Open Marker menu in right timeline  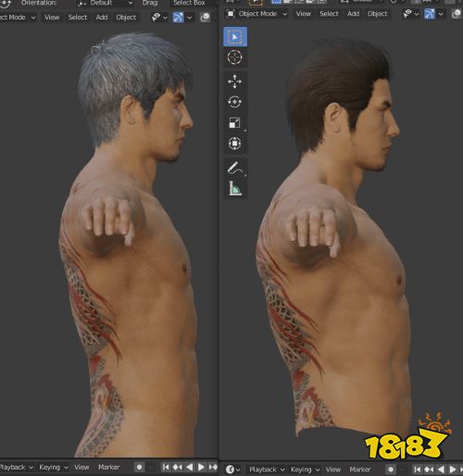[x=360, y=470]
